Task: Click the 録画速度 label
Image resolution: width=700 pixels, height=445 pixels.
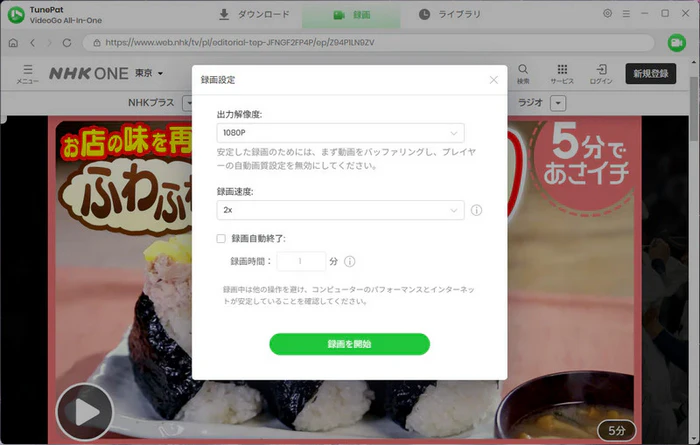Action: [235, 192]
